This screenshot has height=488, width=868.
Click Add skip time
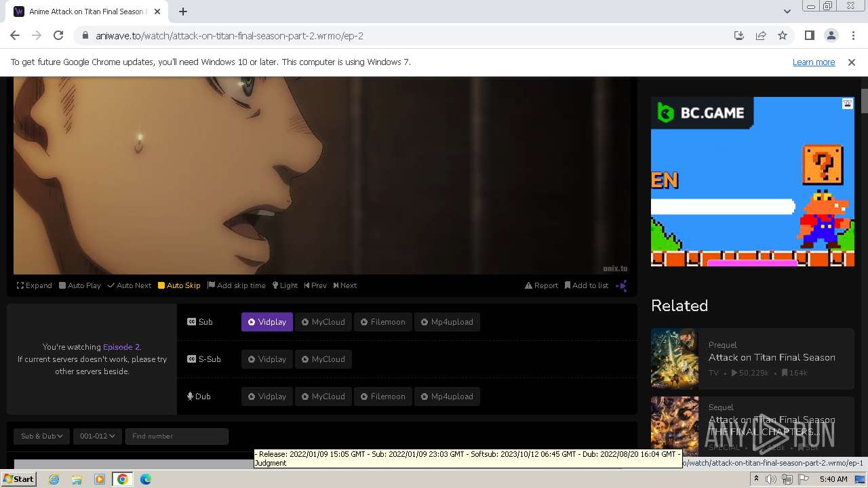237,285
